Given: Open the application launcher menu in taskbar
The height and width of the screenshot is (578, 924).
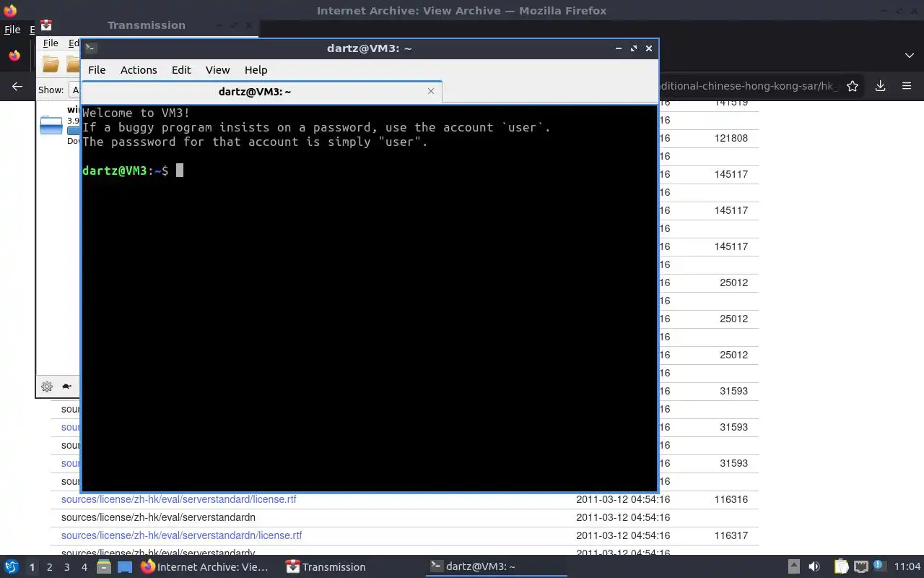Looking at the screenshot, I should tap(12, 566).
